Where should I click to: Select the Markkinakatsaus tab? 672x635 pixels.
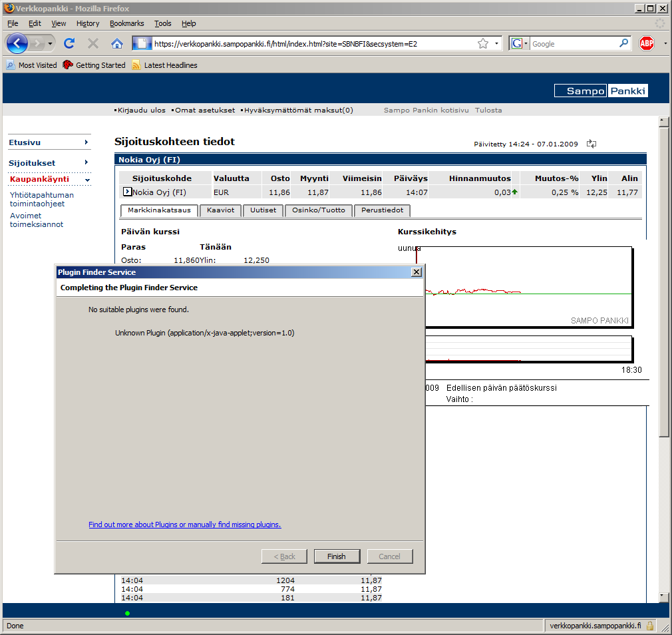(159, 210)
